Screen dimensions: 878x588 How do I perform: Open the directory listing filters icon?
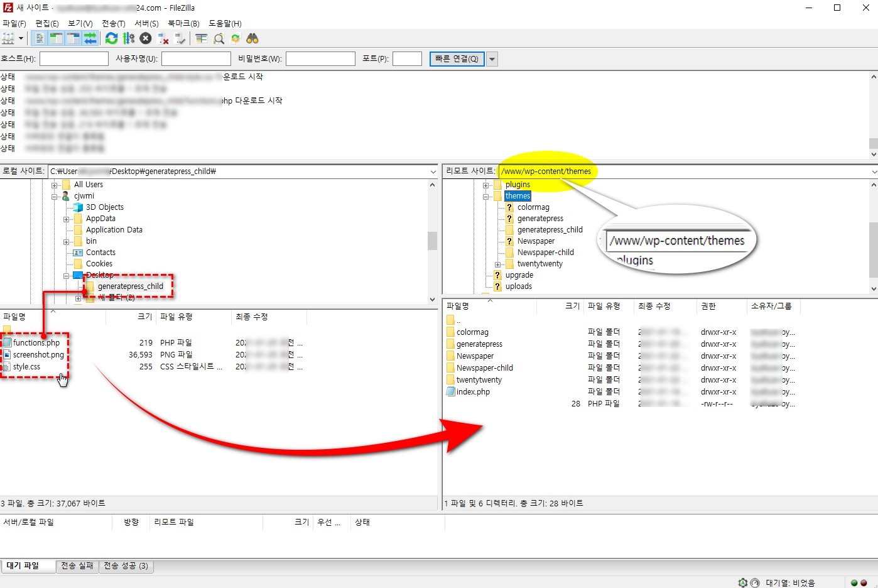click(201, 38)
